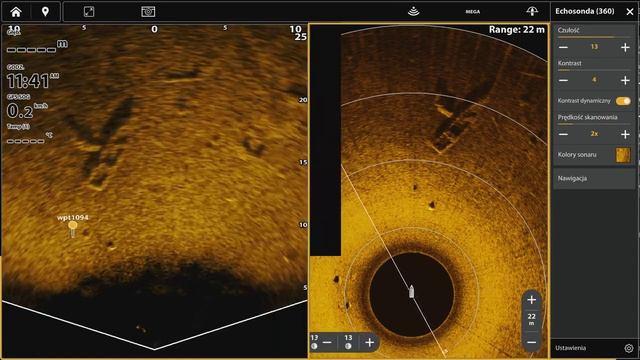Open the sonar ping status icon
This screenshot has width=640, height=360.
pyautogui.click(x=413, y=11)
